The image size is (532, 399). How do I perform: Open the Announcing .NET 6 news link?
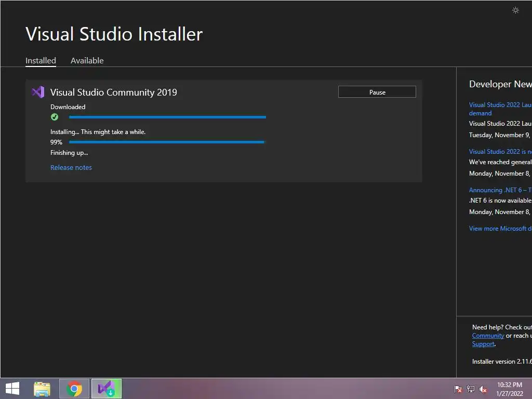(500, 190)
